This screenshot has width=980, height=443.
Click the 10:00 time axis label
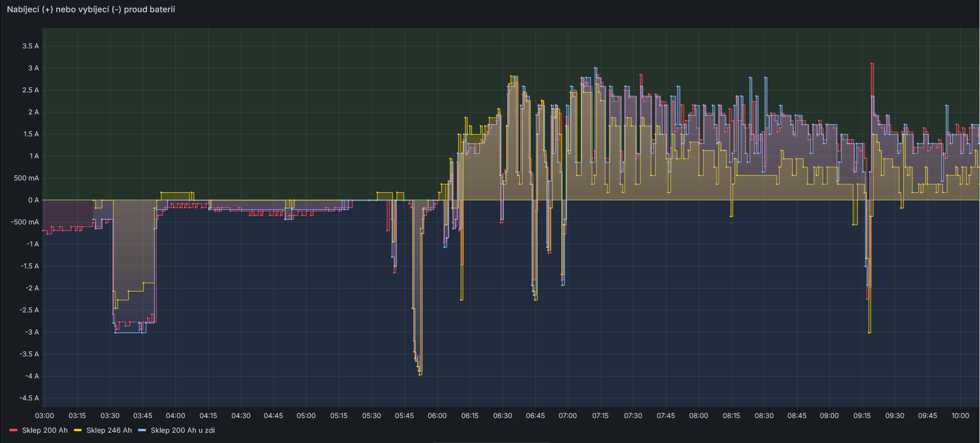pos(960,416)
